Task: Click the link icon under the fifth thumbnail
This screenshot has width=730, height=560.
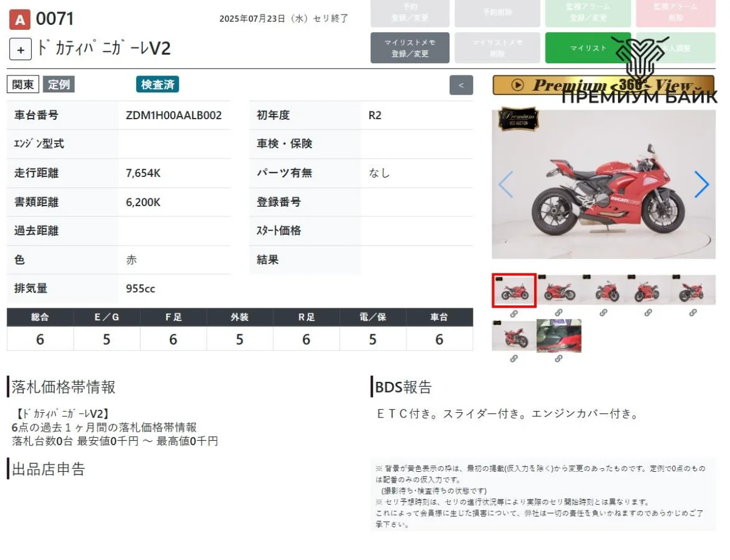Action: pos(693,313)
